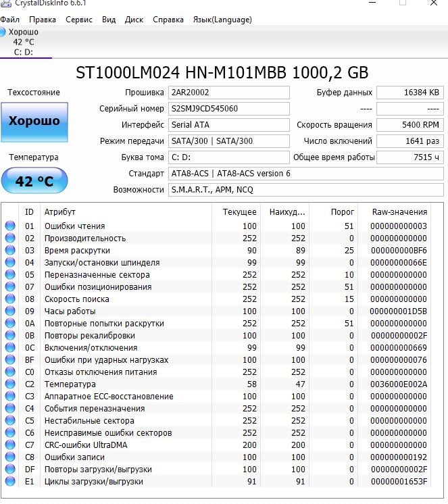Click the blue Хорошо health status button
This screenshot has width=448, height=504.
tap(34, 122)
